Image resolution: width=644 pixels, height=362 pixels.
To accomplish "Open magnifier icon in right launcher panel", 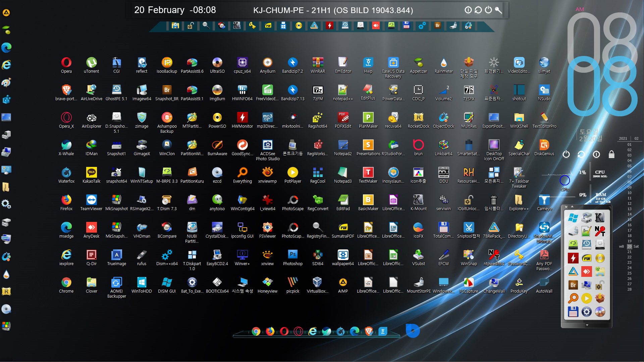I will click(573, 298).
